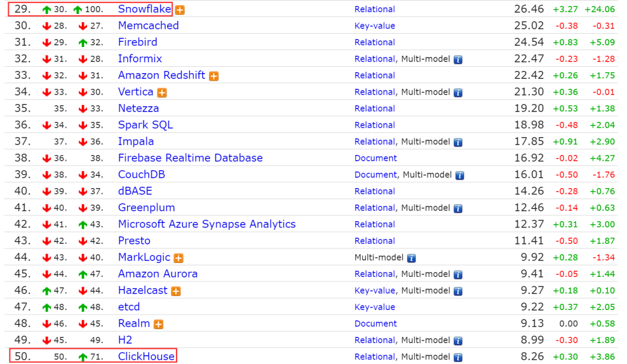Screen dimensions: 627x364
Task: Open the ClickHouse link
Action: click(146, 356)
